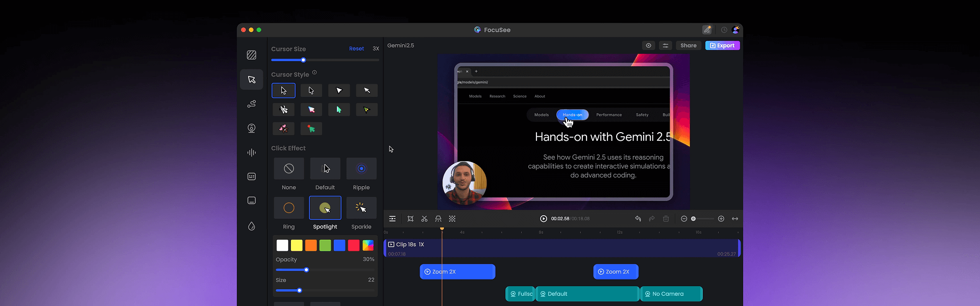Open the custom rainbow color picker

tap(368, 245)
